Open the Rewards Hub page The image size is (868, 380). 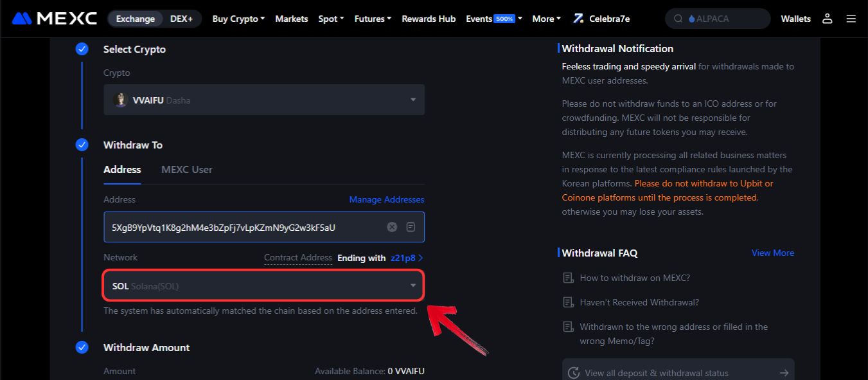click(429, 19)
